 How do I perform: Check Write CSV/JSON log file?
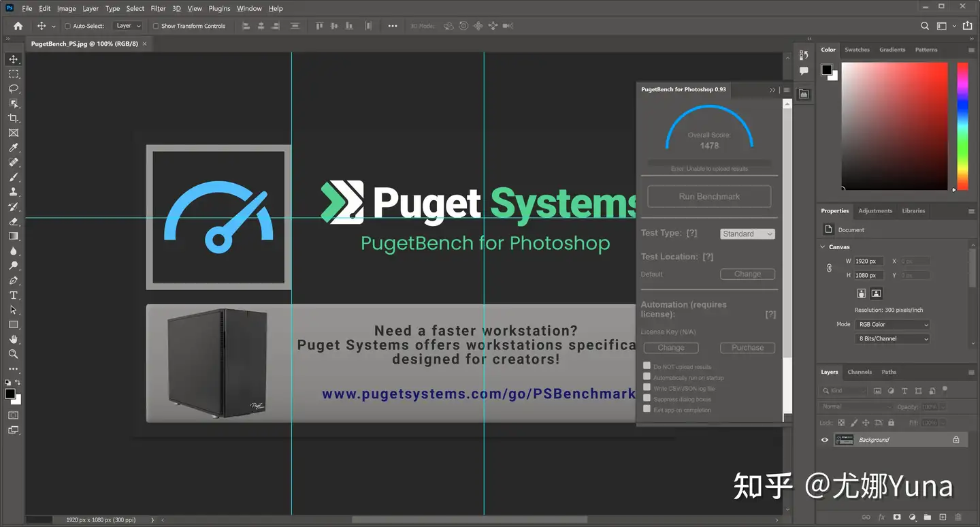[647, 387]
